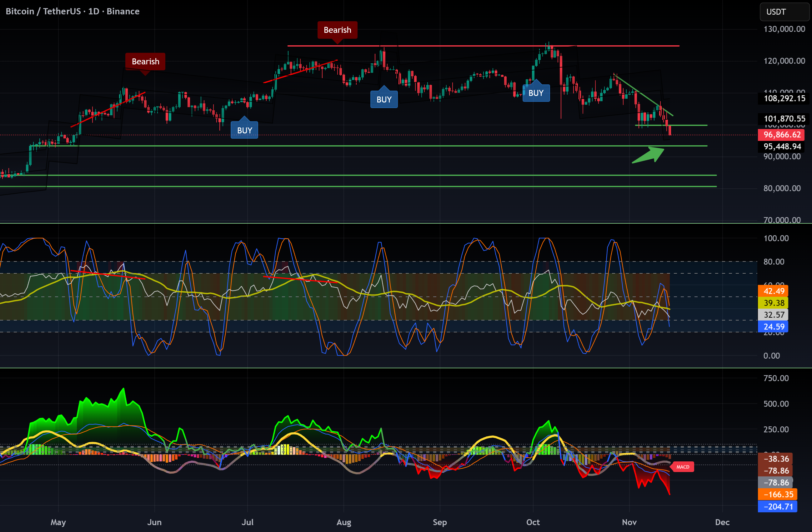
Task: Click the blue 24.59 indicator value
Action: click(774, 327)
